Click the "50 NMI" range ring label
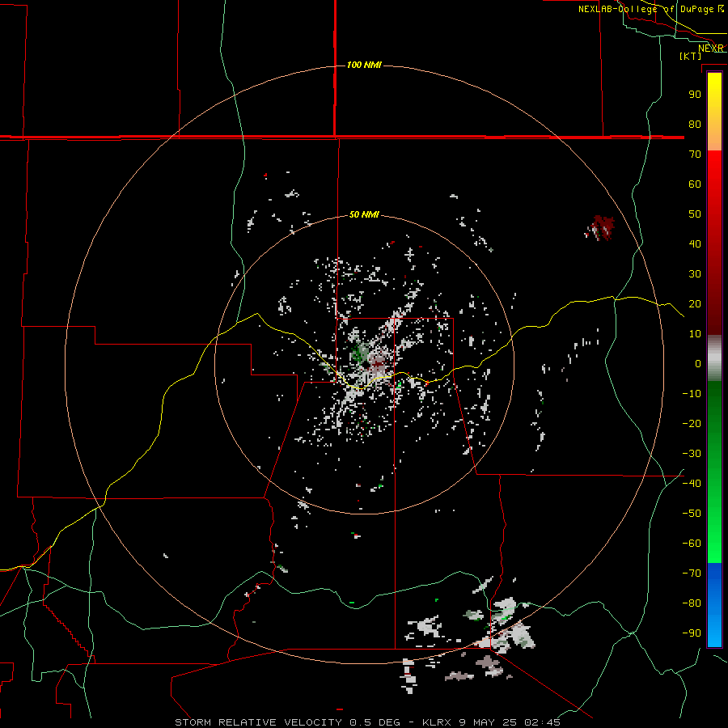This screenshot has height=728, width=728. coord(364,214)
